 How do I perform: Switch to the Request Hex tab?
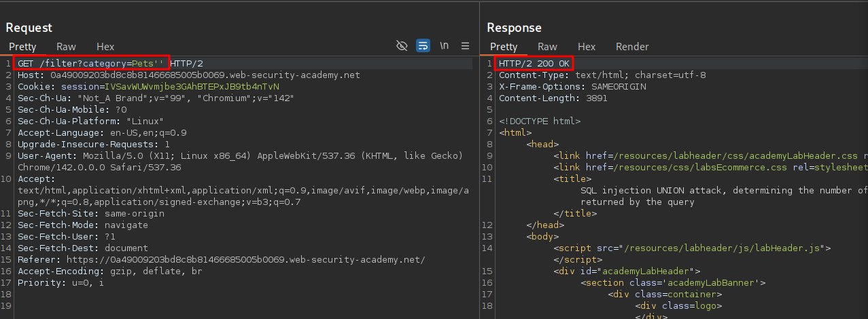(105, 47)
